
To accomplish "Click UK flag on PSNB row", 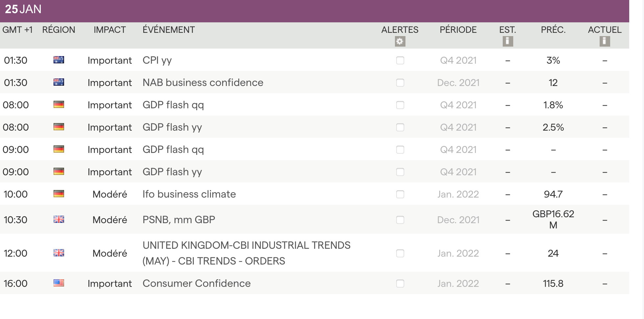I will click(59, 219).
